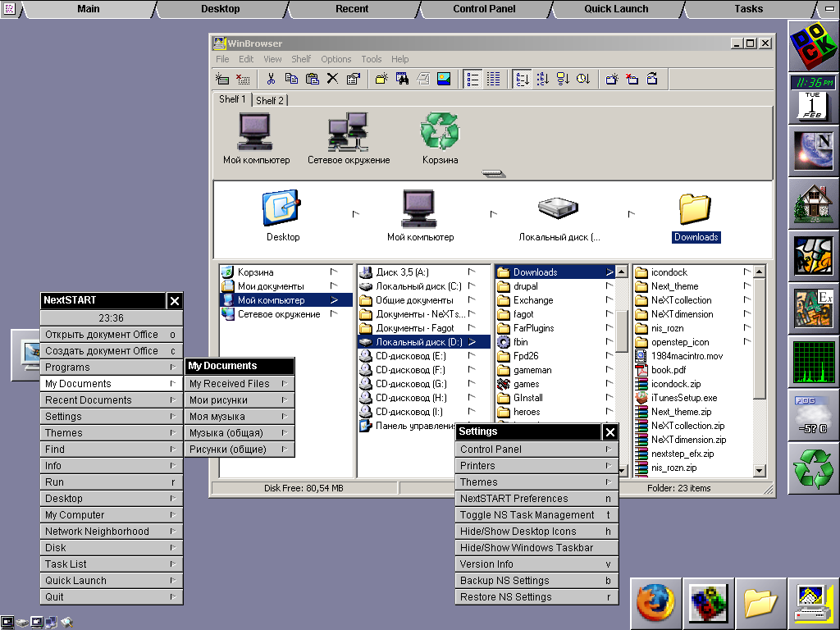
Task: Click the rightmost file column scrollbar thumb
Action: tap(759, 339)
